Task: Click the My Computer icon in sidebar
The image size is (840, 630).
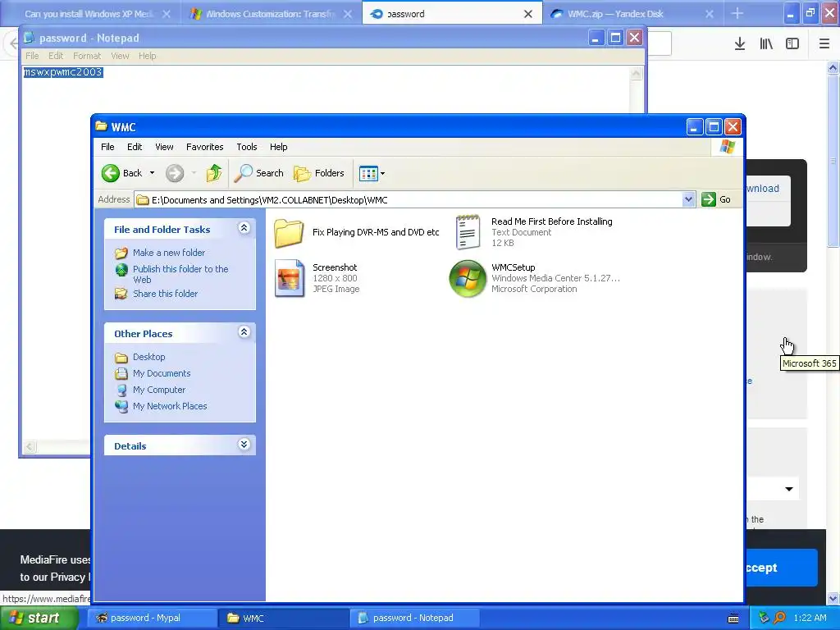Action: coord(121,390)
